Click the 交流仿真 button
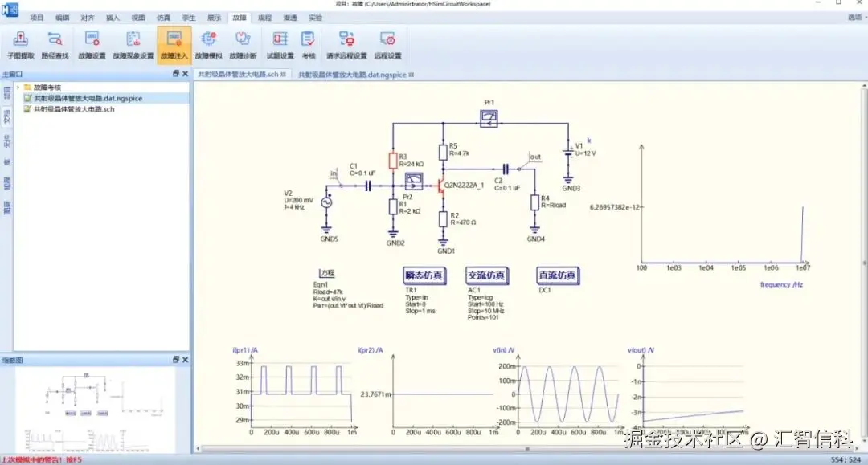Image resolution: width=868 pixels, height=465 pixels. [x=486, y=275]
